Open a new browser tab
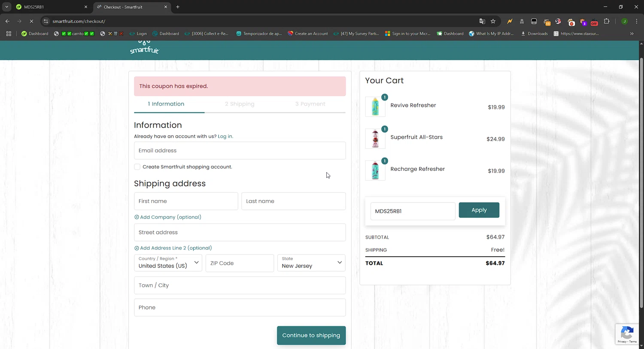 178,7
